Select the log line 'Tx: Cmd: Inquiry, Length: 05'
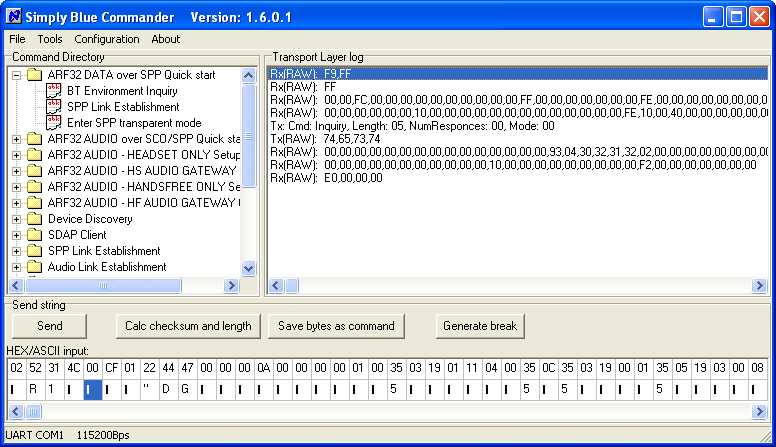The width and height of the screenshot is (776, 447). pos(412,126)
